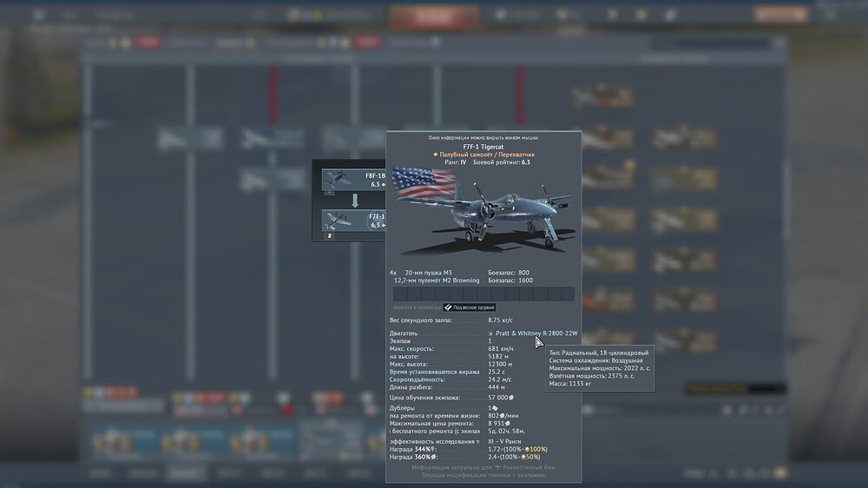Click tooltip line 'Масса: 1133 кг'
Image resolution: width=868 pixels, height=488 pixels.
coord(570,384)
